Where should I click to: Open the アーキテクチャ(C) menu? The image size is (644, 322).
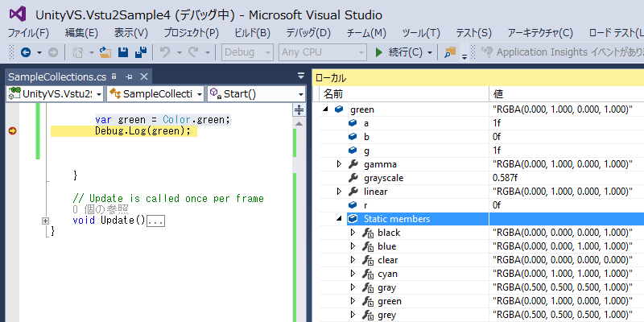click(x=540, y=33)
